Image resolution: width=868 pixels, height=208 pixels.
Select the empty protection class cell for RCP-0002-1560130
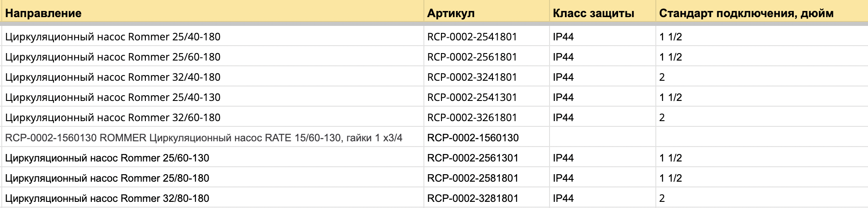point(603,137)
